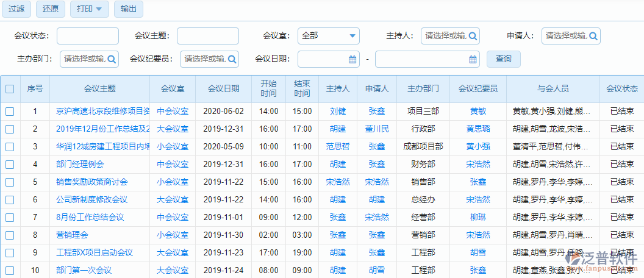The width and height of the screenshot is (644, 278).
Task: Tick the checkbox for row 10
Action: 10,271
